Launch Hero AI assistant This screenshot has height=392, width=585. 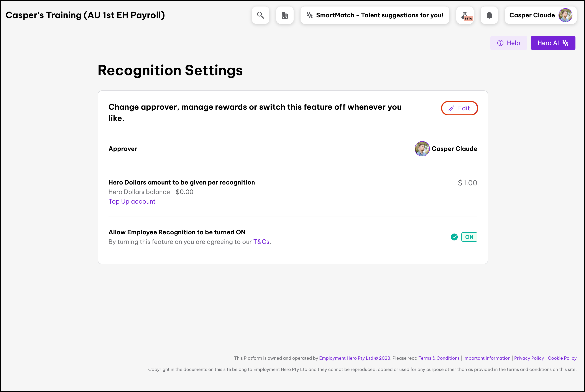[553, 43]
